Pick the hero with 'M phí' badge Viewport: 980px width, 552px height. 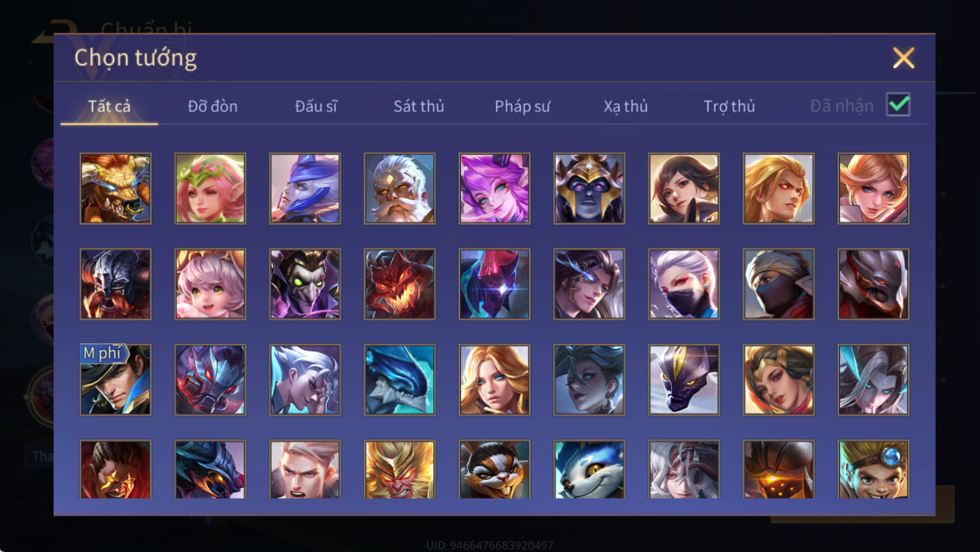click(x=116, y=380)
